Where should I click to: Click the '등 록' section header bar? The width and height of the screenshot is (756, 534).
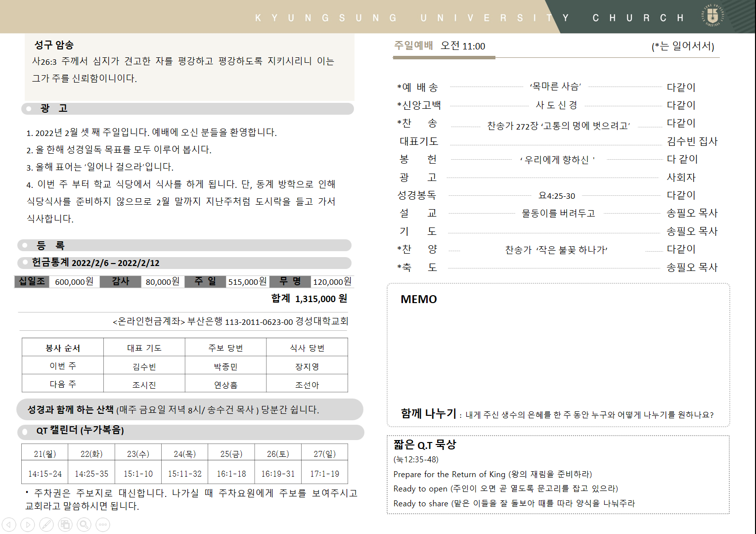[184, 245]
